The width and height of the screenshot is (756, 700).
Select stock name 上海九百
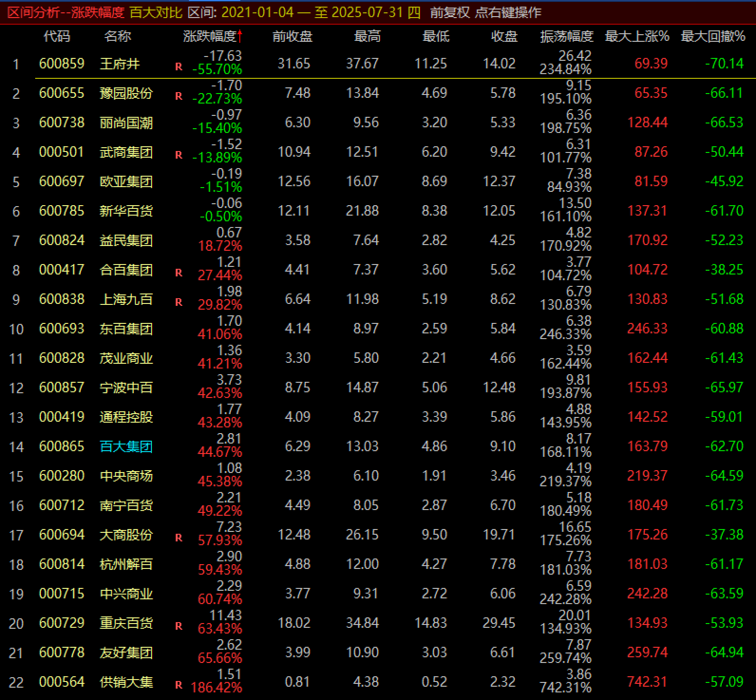[x=126, y=299]
